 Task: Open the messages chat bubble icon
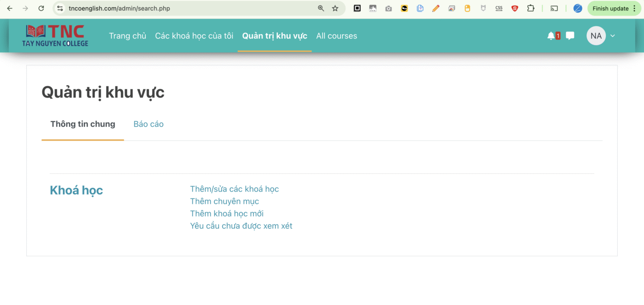click(570, 36)
